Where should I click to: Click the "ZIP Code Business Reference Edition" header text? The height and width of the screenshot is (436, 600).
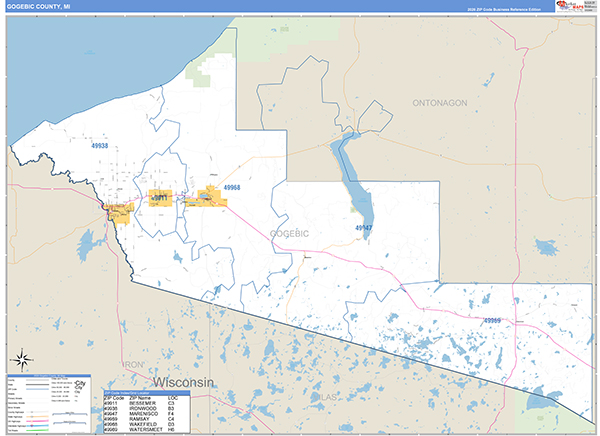(504, 10)
